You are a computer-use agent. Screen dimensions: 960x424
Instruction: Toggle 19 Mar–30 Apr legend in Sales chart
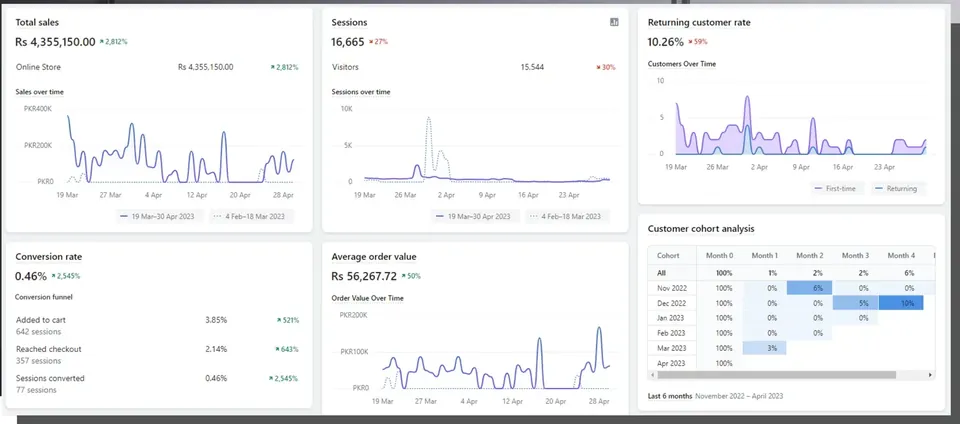(161, 217)
